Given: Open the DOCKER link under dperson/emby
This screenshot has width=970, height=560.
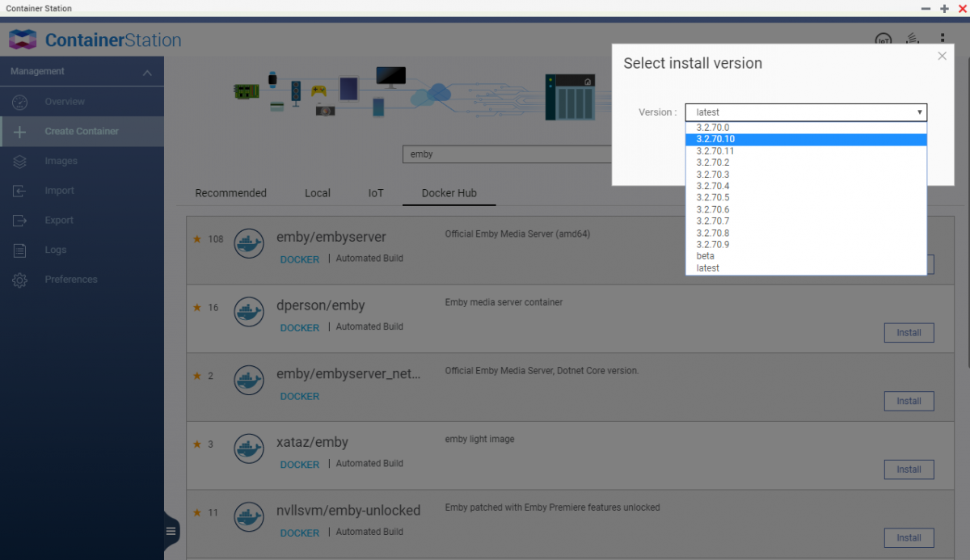Looking at the screenshot, I should (x=300, y=328).
